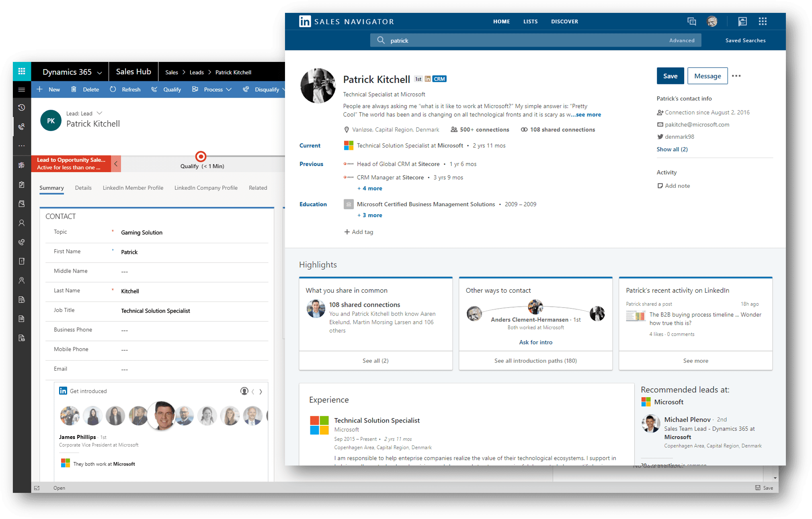Image resolution: width=812 pixels, height=519 pixels.
Task: Click the pop-out icon in Dynamics status bar
Action: 37,488
